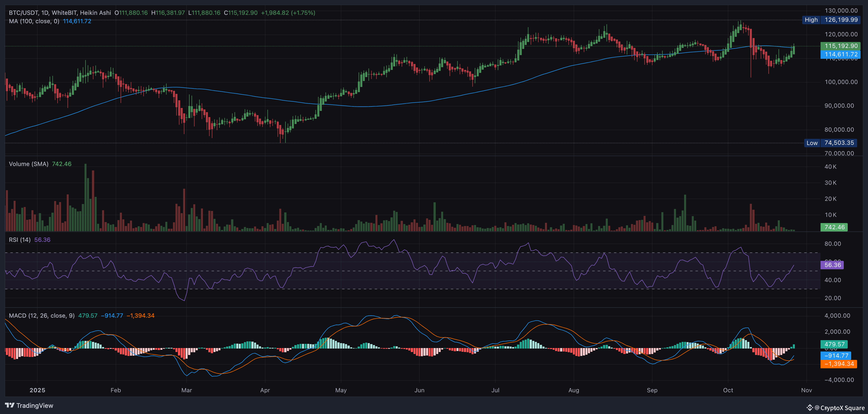Click the MACD (12, 26, close, 9) legend
The height and width of the screenshot is (414, 868).
tap(42, 316)
